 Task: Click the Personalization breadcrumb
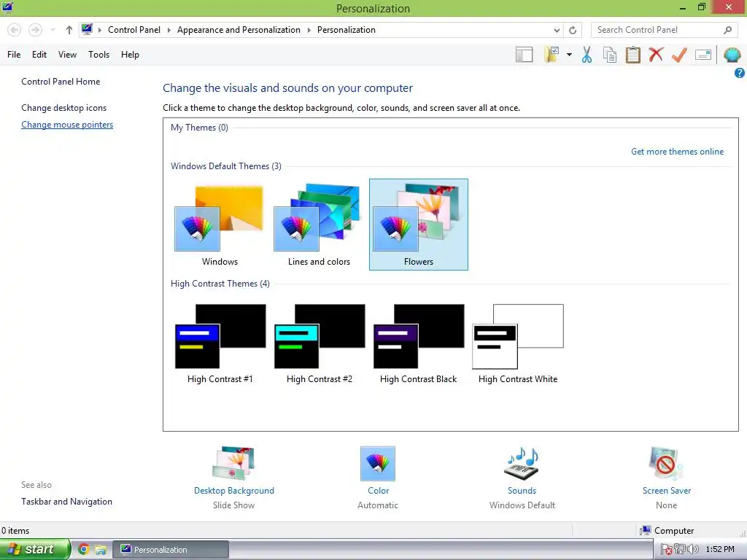[347, 30]
